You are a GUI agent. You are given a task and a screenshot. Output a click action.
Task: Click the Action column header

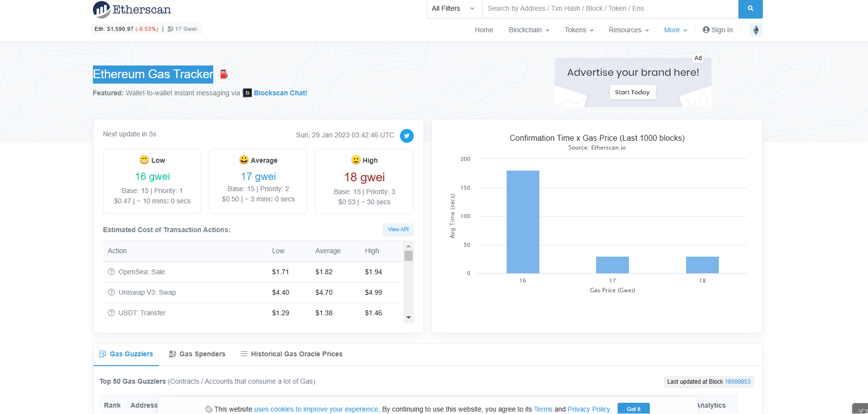pyautogui.click(x=117, y=251)
